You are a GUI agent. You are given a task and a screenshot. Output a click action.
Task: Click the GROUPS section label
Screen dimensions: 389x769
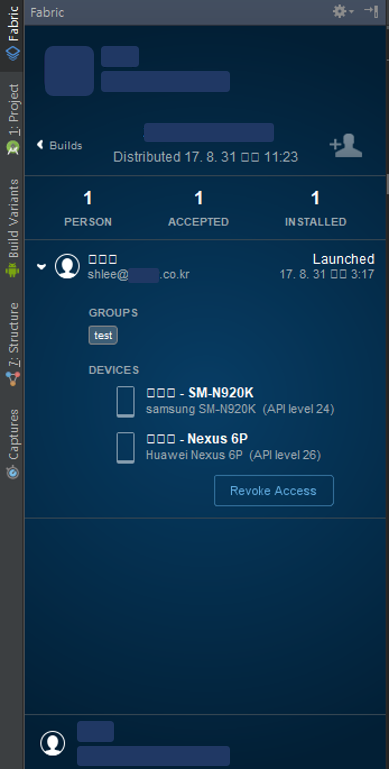[113, 313]
